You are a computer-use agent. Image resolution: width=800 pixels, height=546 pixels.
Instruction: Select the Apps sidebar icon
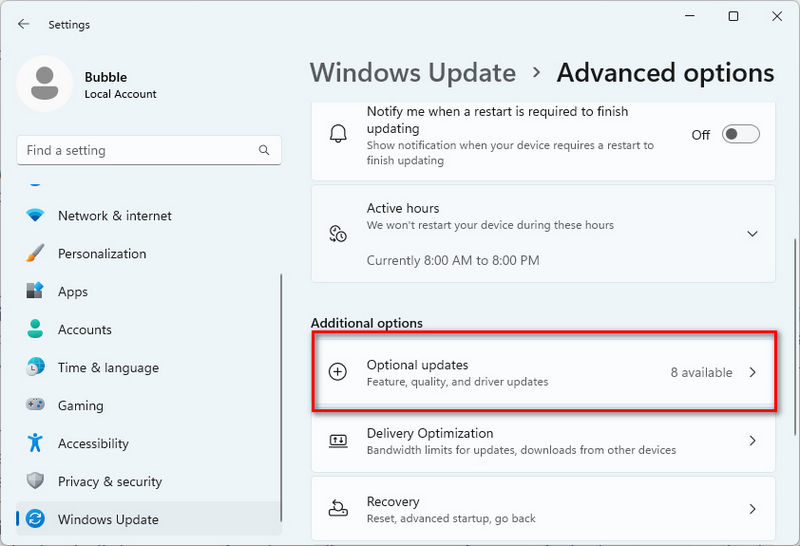coord(35,291)
